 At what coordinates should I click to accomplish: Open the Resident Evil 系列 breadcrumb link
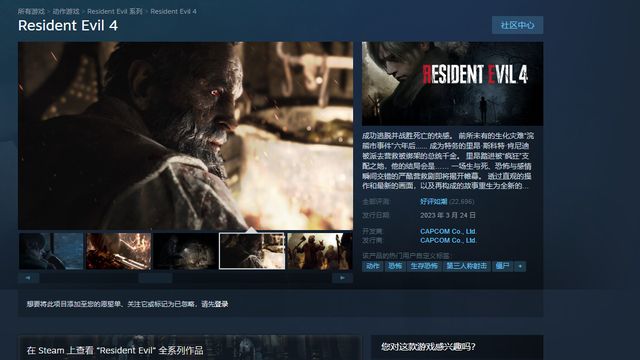(x=115, y=11)
